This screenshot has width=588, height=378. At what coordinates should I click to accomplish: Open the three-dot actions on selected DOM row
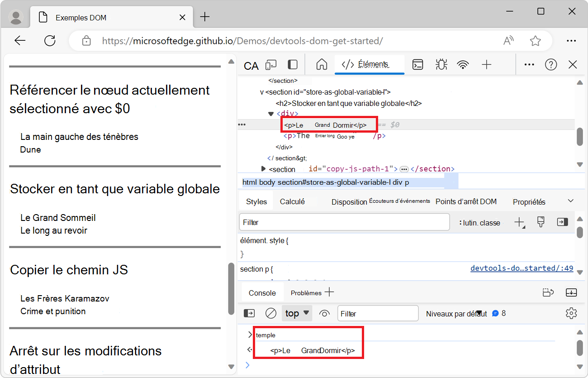pyautogui.click(x=242, y=124)
